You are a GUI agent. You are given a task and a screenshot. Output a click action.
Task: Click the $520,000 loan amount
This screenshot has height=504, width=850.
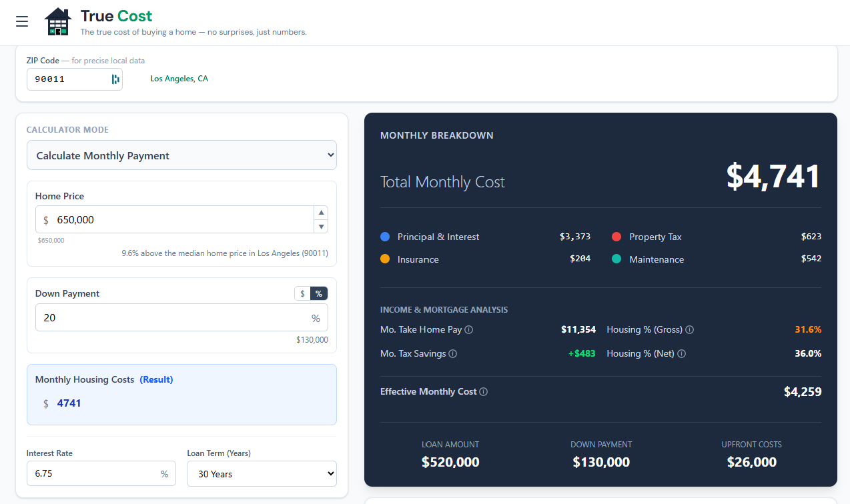450,462
